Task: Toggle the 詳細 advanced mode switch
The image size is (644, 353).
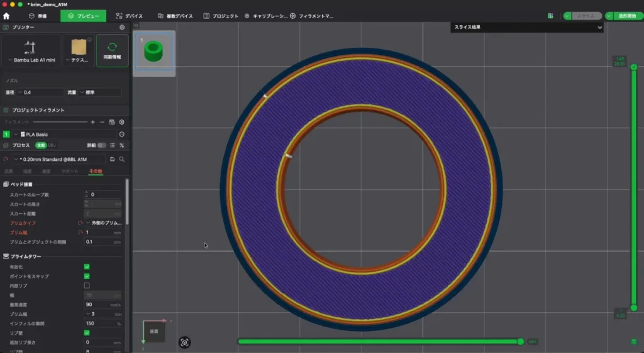Action: coord(101,145)
